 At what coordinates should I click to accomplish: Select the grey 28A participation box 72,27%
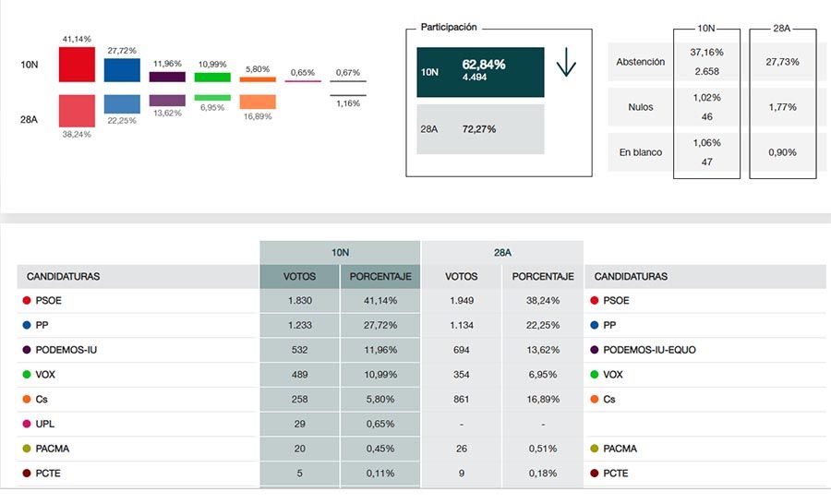481,129
